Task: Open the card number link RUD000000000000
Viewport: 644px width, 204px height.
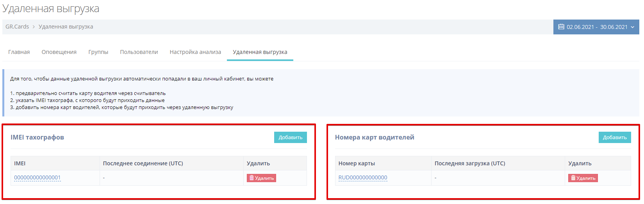Action: pyautogui.click(x=363, y=178)
